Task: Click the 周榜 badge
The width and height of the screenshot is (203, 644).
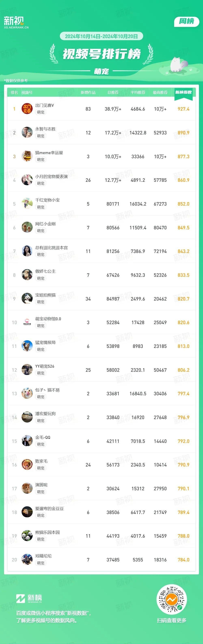Action: pyautogui.click(x=187, y=21)
